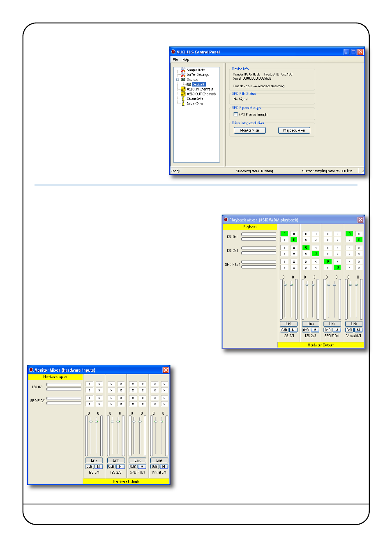This screenshot has width=392, height=555.
Task: Click Hardware Outputs label in Playback Mixer
Action: tap(321, 345)
